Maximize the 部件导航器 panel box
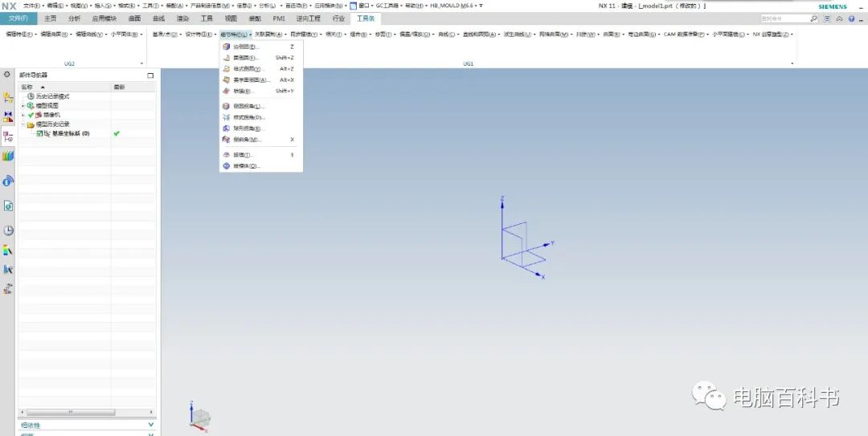The width and height of the screenshot is (868, 436). pyautogui.click(x=150, y=75)
